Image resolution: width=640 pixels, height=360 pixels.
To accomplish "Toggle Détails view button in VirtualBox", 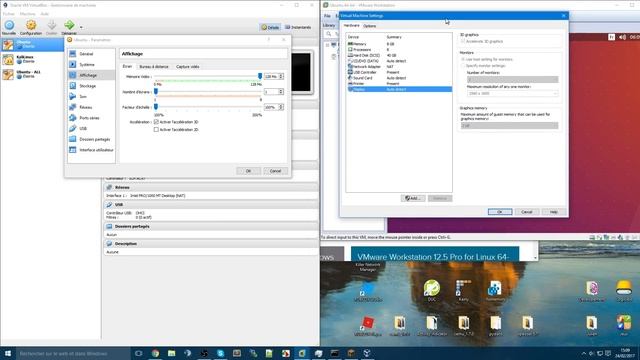I will pos(270,27).
